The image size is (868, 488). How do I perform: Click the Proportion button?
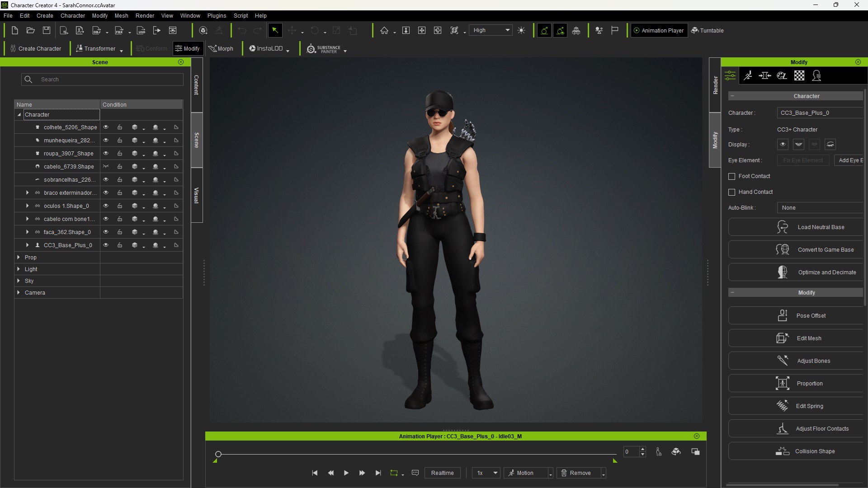[796, 383]
